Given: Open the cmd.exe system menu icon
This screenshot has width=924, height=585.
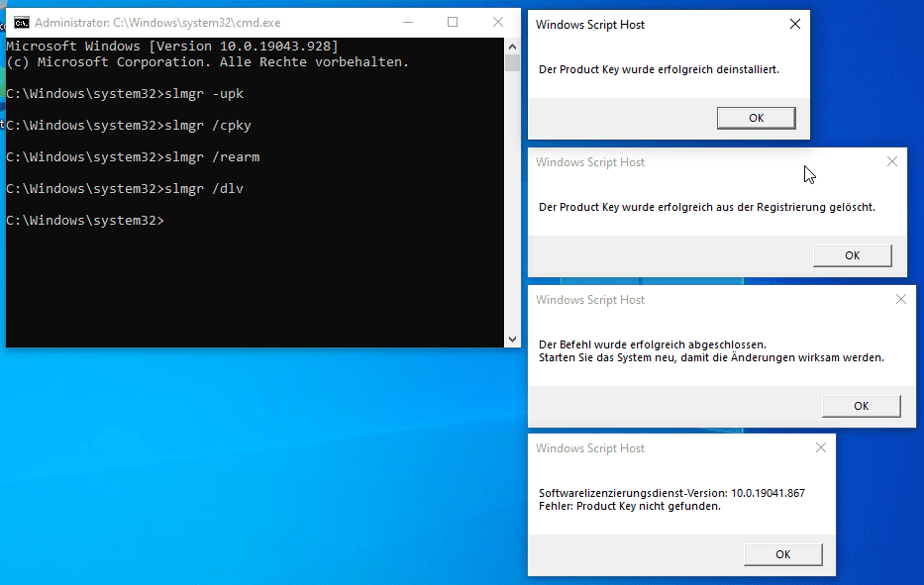Looking at the screenshot, I should (22, 23).
